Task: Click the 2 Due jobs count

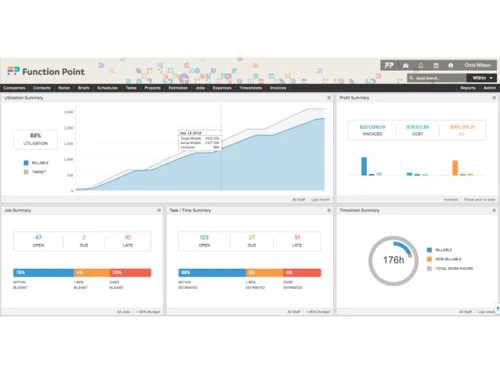Action: 84,237
